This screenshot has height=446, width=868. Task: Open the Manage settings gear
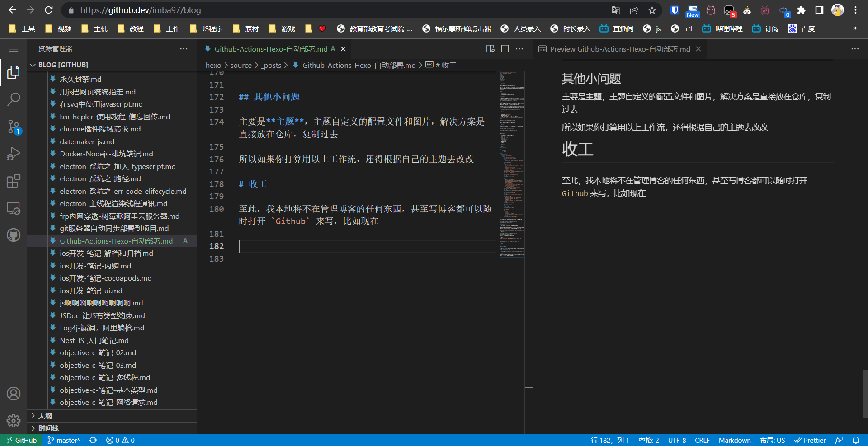[14, 421]
